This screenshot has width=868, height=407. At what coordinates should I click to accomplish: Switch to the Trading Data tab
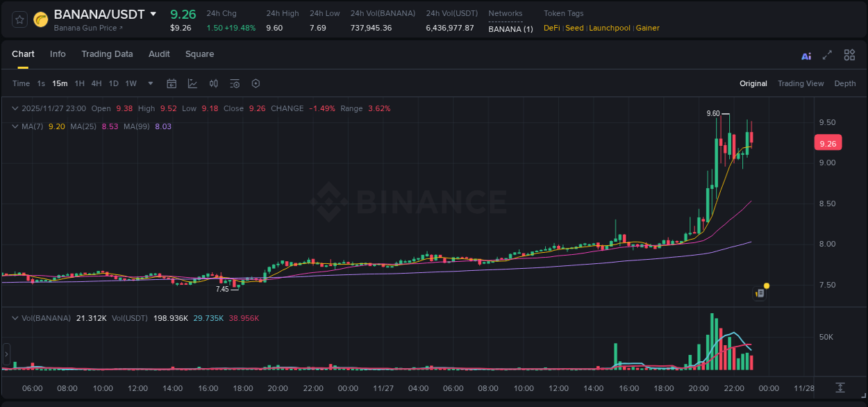tap(107, 54)
